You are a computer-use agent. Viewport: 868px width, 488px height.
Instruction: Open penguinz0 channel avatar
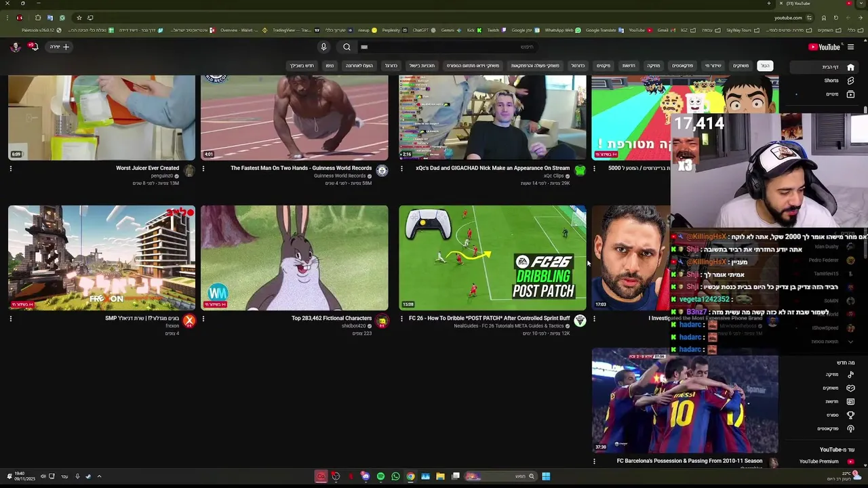[x=189, y=171]
